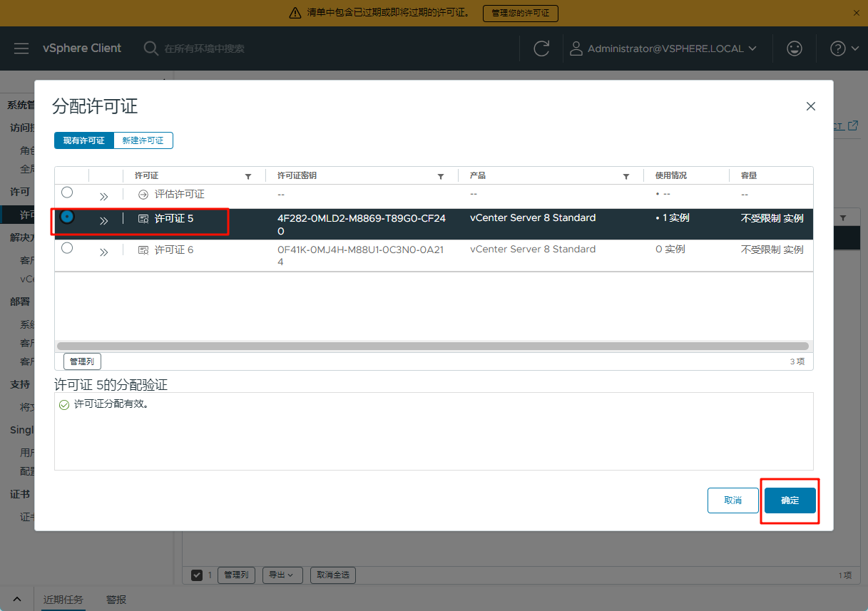Click the 1 实例 usage cell
The image size is (868, 611).
[673, 217]
